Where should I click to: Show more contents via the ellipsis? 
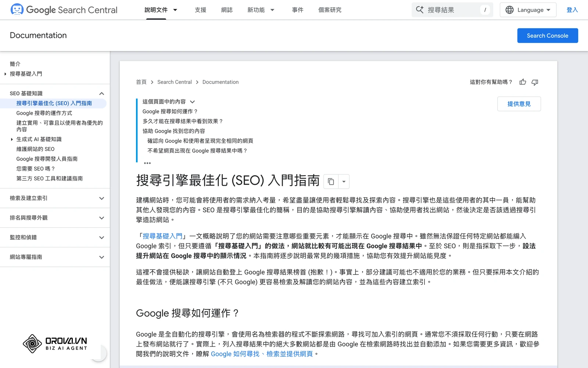coord(147,163)
